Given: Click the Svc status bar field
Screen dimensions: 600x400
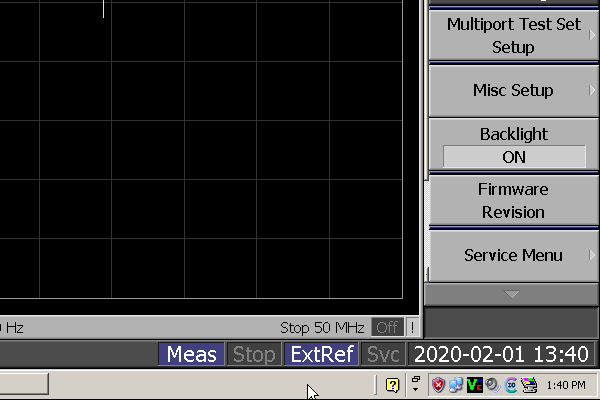Looking at the screenshot, I should coord(383,354).
